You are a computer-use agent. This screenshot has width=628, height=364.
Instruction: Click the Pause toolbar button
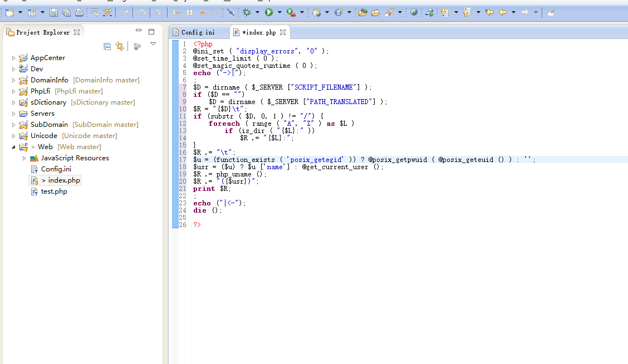[189, 12]
